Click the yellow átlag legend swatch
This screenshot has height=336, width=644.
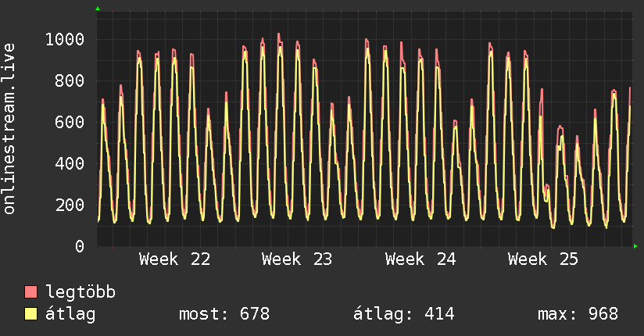(x=30, y=314)
